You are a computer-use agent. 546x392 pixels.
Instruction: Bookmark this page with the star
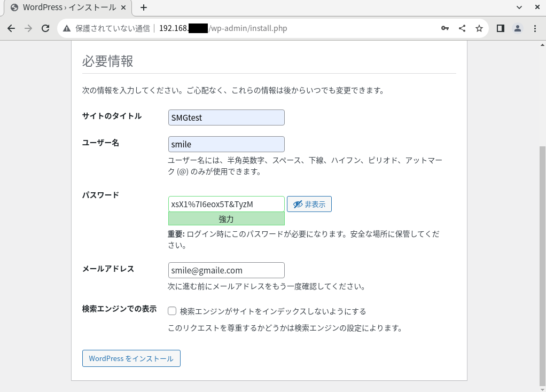pyautogui.click(x=479, y=28)
